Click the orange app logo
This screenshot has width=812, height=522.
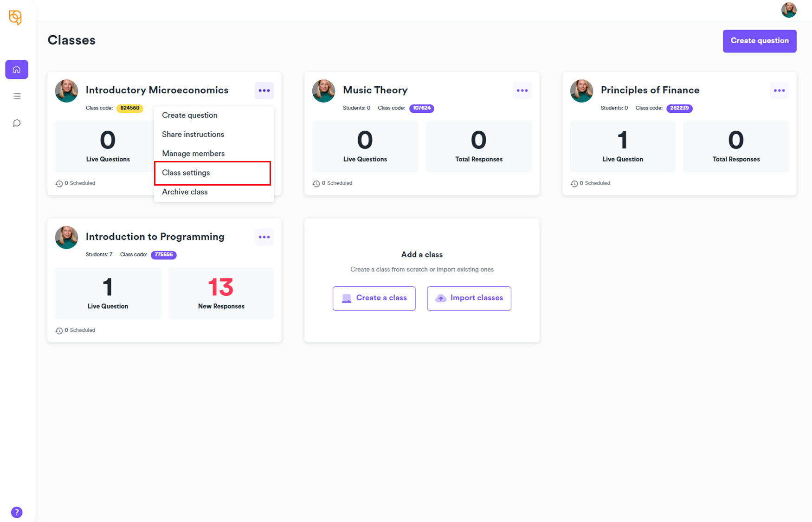tap(15, 18)
